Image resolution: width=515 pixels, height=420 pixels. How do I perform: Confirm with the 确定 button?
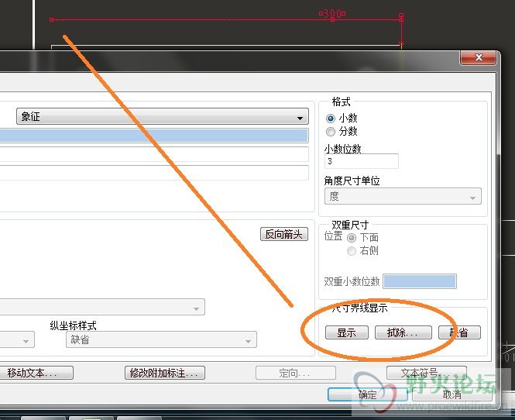tap(368, 394)
